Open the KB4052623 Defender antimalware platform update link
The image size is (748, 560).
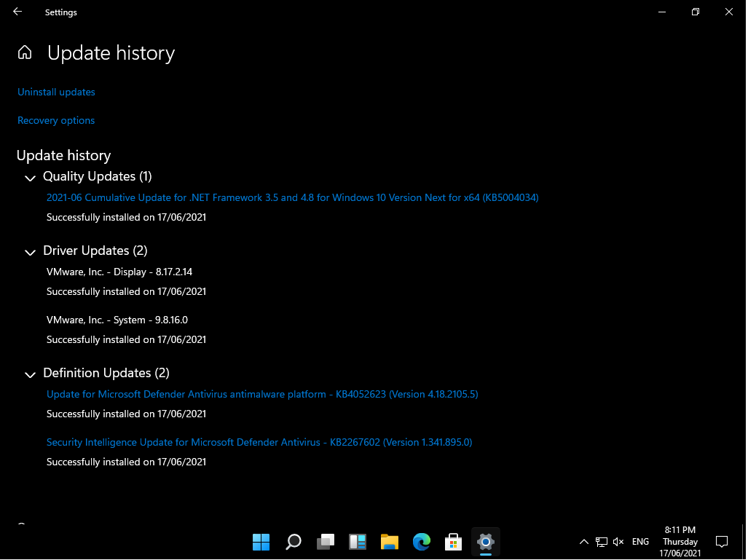pos(262,395)
